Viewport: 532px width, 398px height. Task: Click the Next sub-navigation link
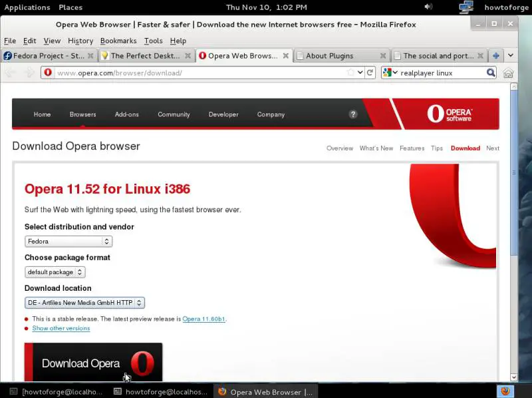coord(493,148)
